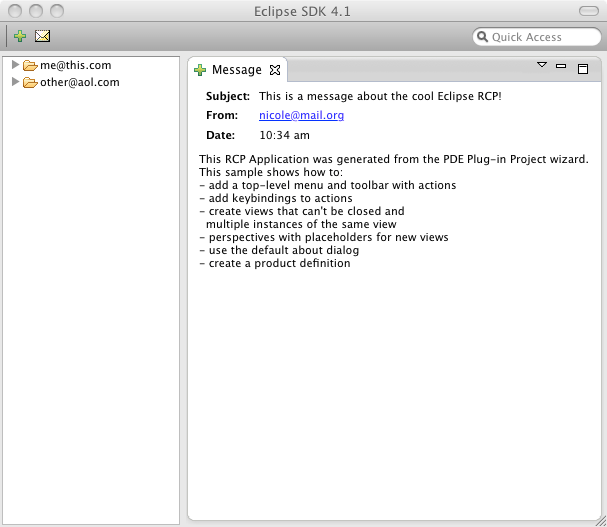Image resolution: width=607 pixels, height=527 pixels.
Task: Click the magnifier icon in Quick Access
Action: coord(483,37)
